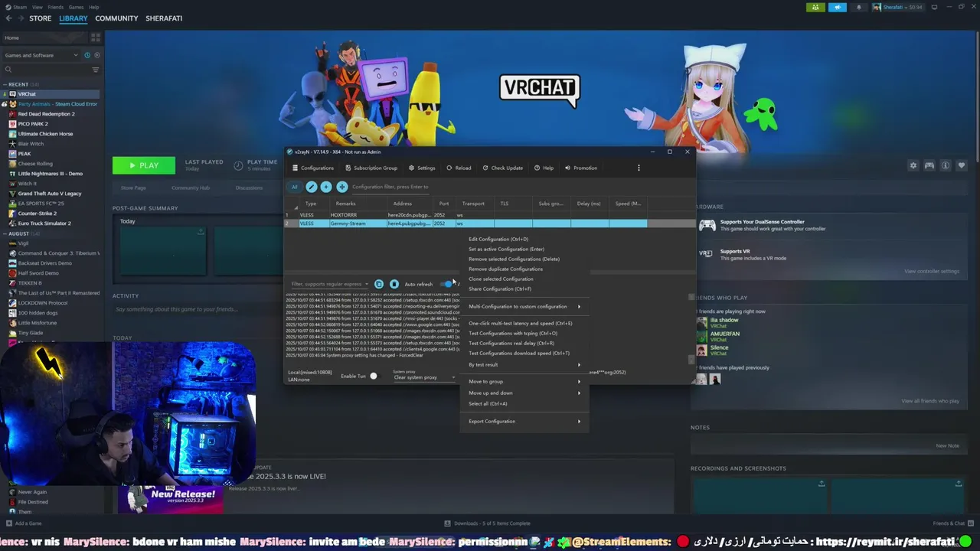The image size is (980, 551).
Task: Select the All subscription group chip
Action: click(x=294, y=187)
